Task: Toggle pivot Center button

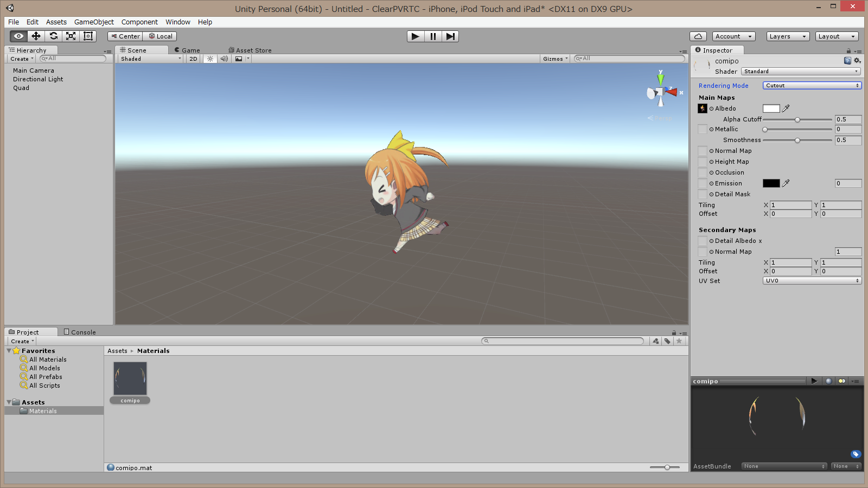Action: pyautogui.click(x=125, y=36)
